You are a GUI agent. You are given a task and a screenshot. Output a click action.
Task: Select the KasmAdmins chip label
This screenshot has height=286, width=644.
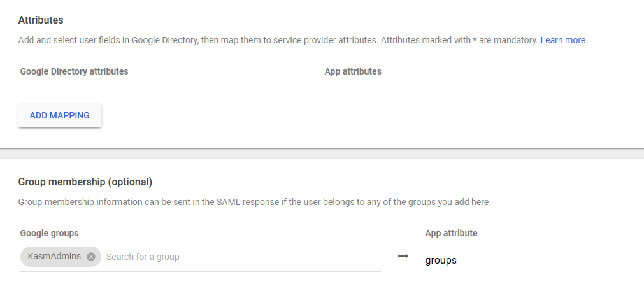[54, 257]
